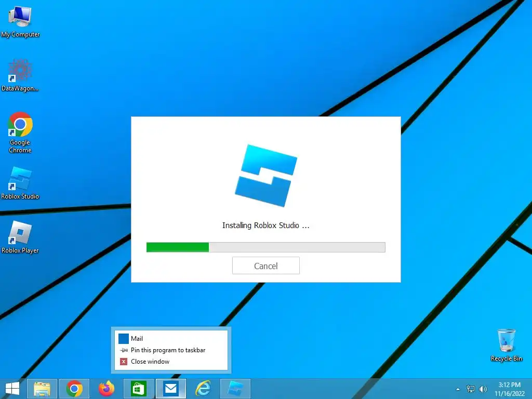532x399 pixels.
Task: Select Google Chrome desktop shortcut
Action: 20,132
